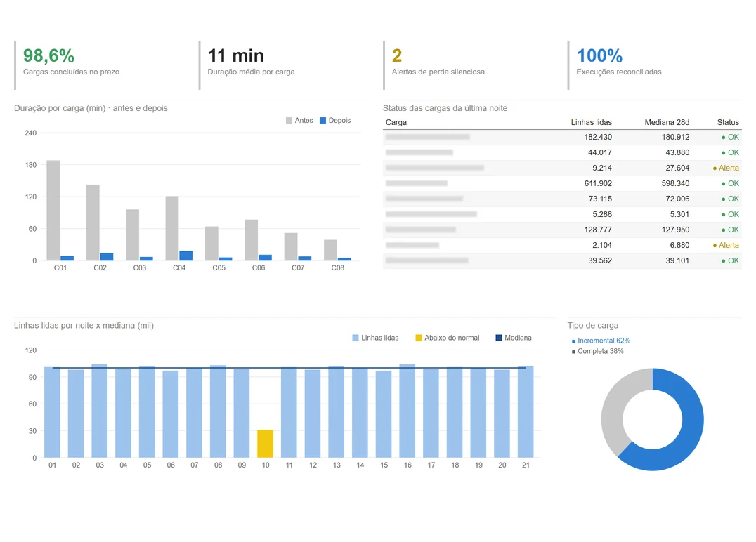Click the Status das cargas da última noite title

point(445,108)
